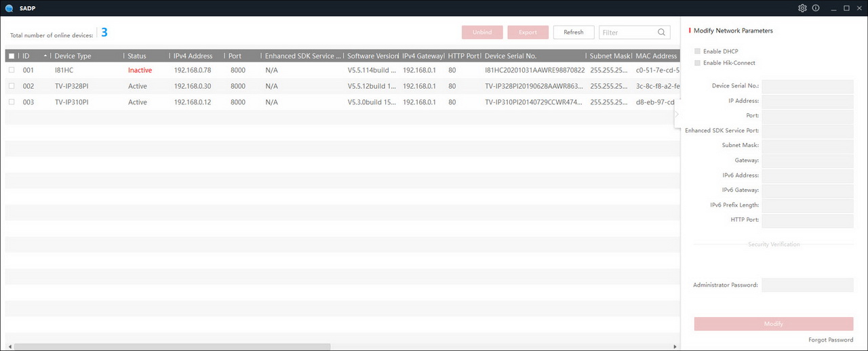Select the TV-IP310PI device type cell
868x351 pixels.
point(72,102)
